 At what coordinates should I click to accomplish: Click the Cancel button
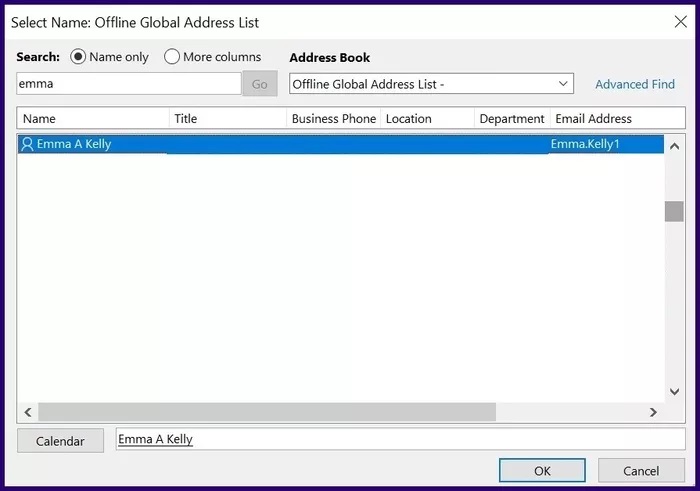[x=641, y=470]
